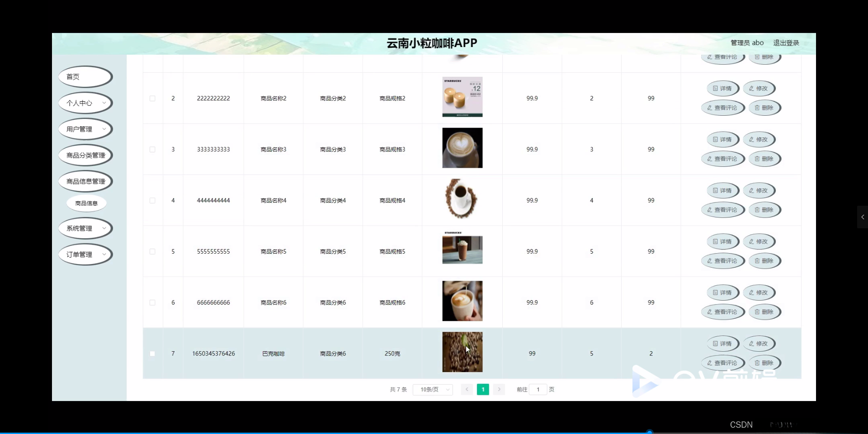
Task: Click the 删除 icon on row 5
Action: coord(764,261)
